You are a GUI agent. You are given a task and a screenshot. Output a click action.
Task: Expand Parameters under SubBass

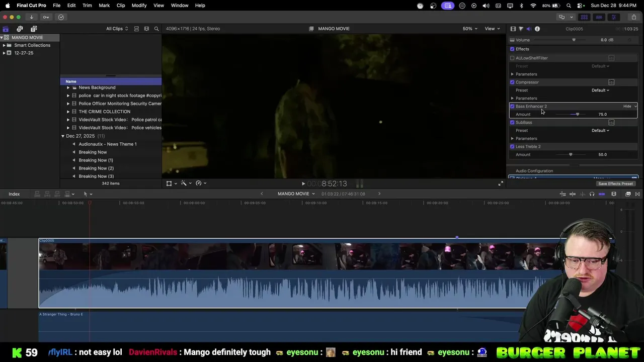[x=512, y=138]
